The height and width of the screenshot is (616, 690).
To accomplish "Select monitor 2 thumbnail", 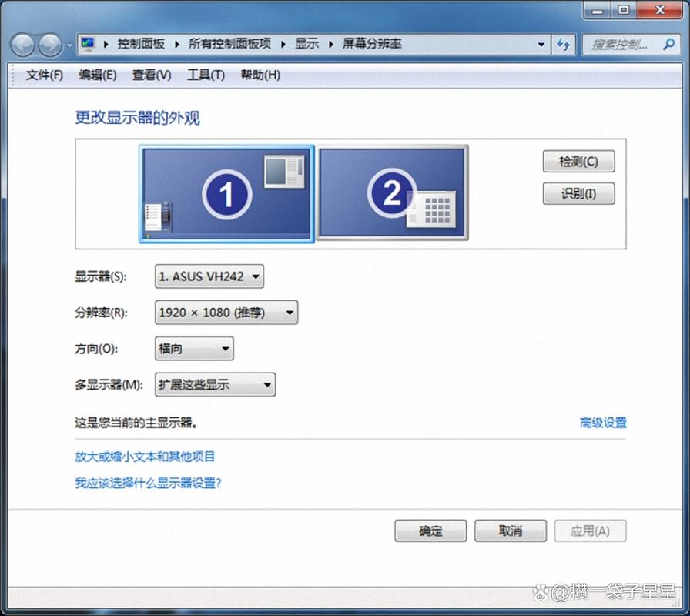I will tap(393, 192).
